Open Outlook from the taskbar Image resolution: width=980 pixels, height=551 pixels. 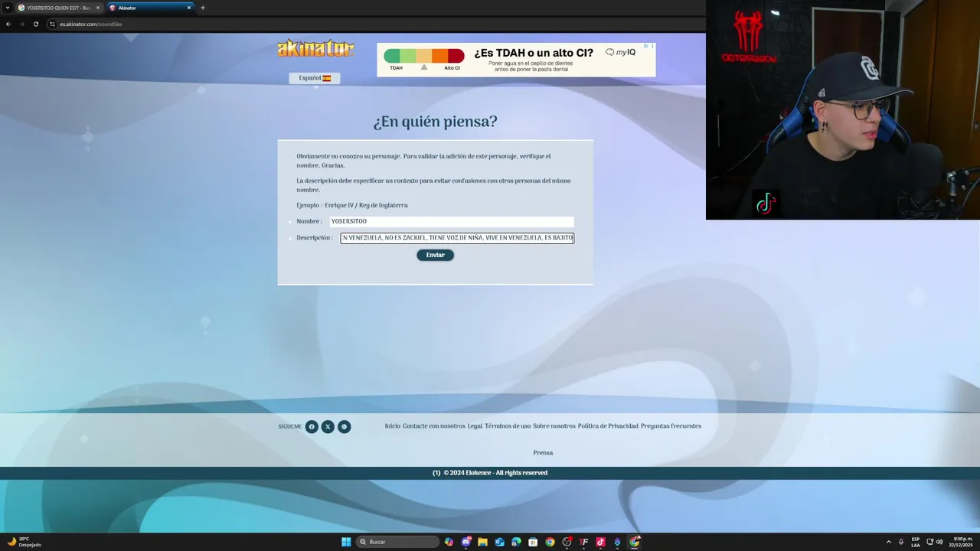pos(499,542)
